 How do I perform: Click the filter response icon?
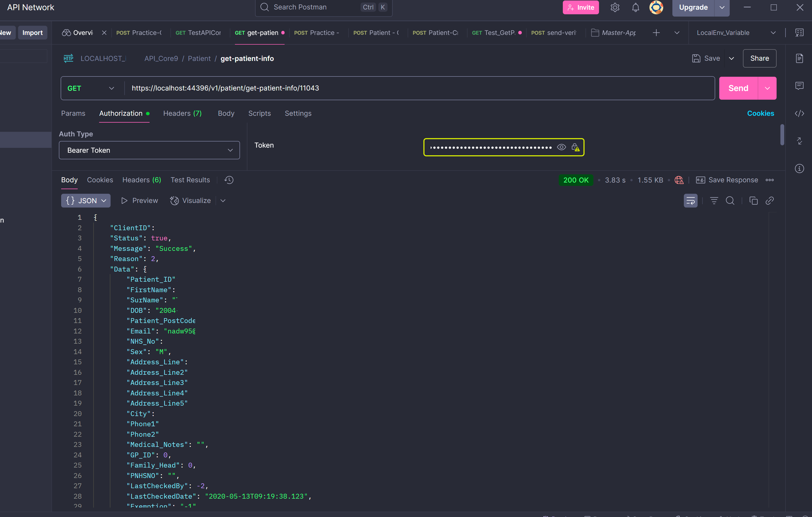714,200
